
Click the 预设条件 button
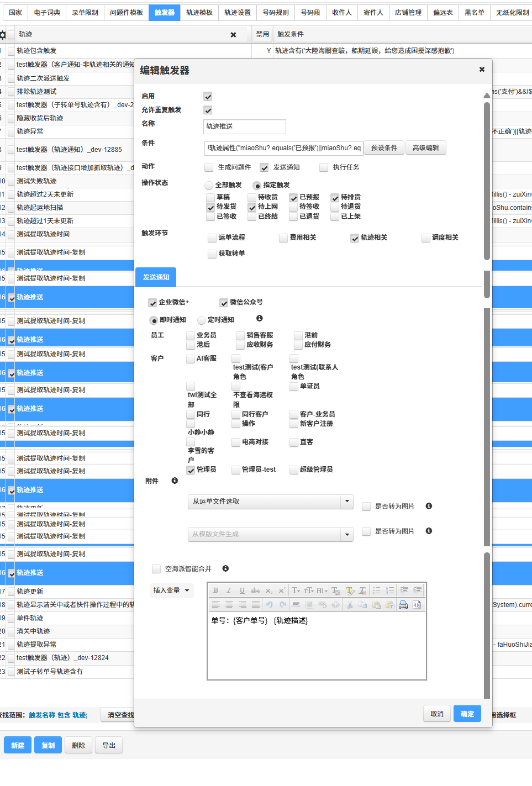pyautogui.click(x=384, y=148)
